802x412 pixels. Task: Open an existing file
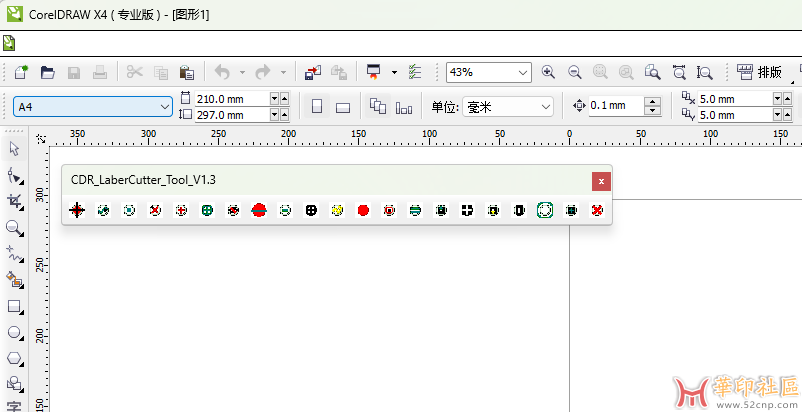(48, 72)
